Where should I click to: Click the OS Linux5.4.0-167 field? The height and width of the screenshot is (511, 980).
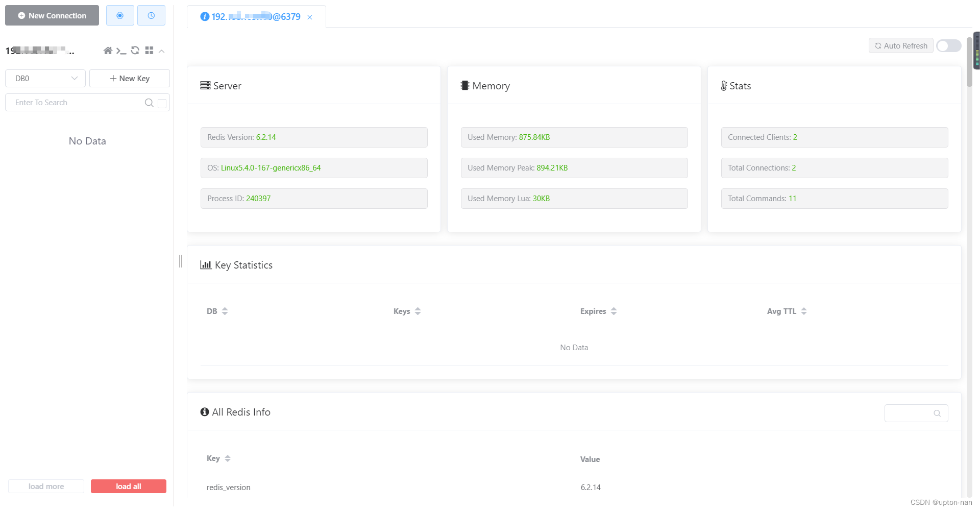pos(314,168)
